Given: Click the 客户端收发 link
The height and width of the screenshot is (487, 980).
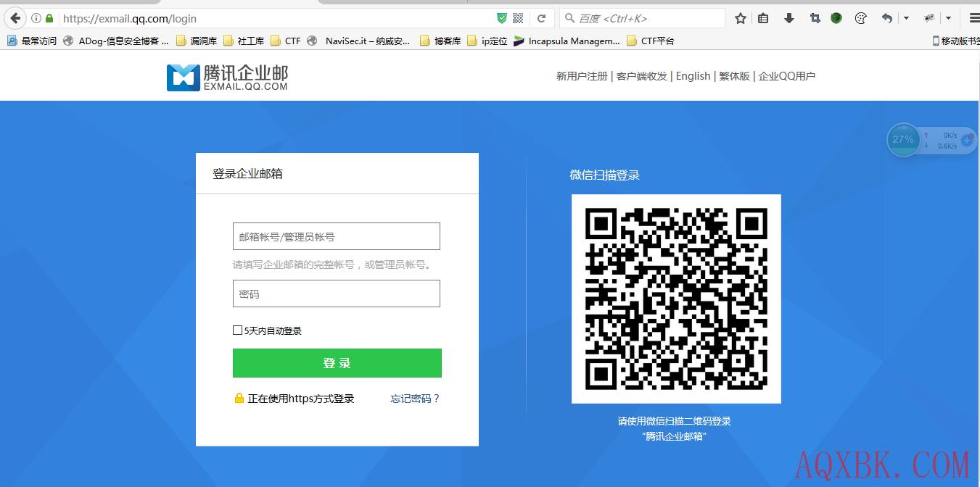Looking at the screenshot, I should (x=641, y=76).
